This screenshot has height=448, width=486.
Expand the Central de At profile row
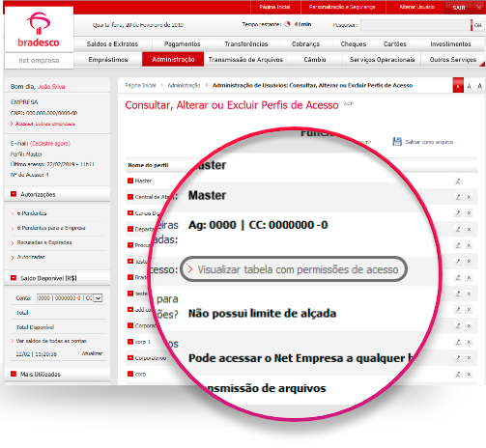click(x=130, y=197)
